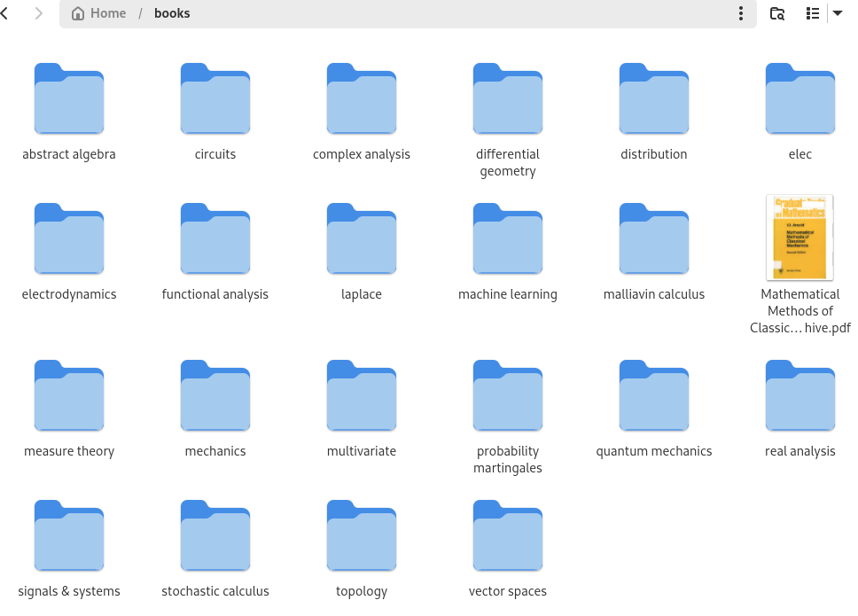Select the electrodynamics folder icon
858x616 pixels.
[x=69, y=238]
